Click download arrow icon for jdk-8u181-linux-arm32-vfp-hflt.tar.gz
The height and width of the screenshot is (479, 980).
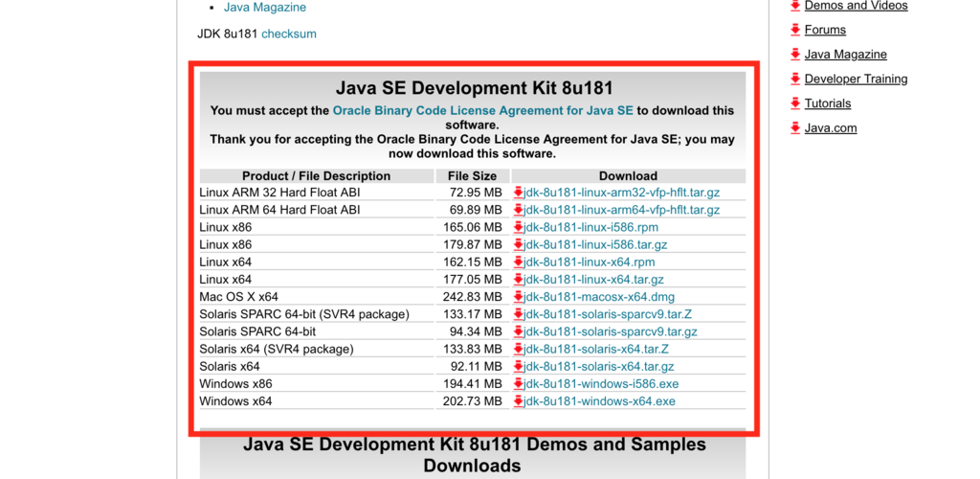518,193
